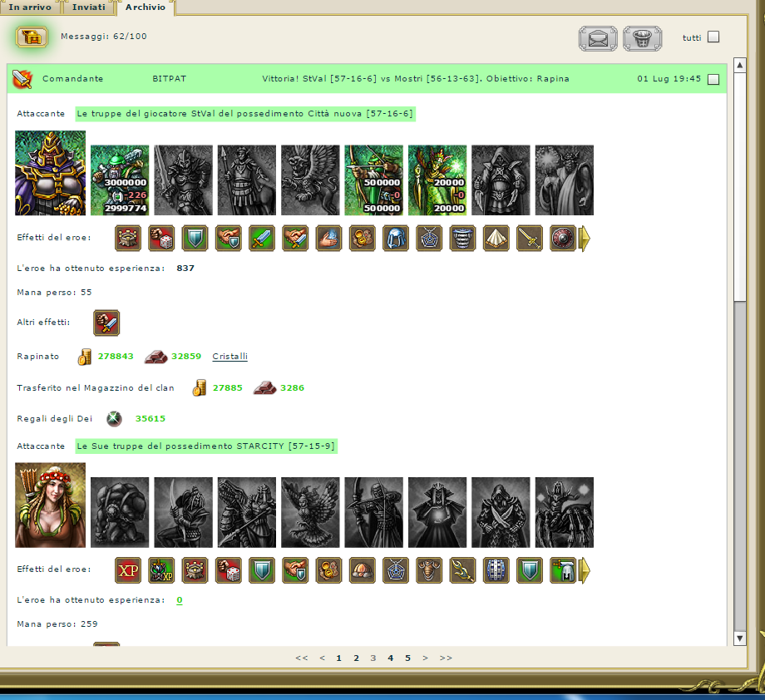This screenshot has width=765, height=700.
Task: Click the red XP hero effect icon
Action: 128,570
